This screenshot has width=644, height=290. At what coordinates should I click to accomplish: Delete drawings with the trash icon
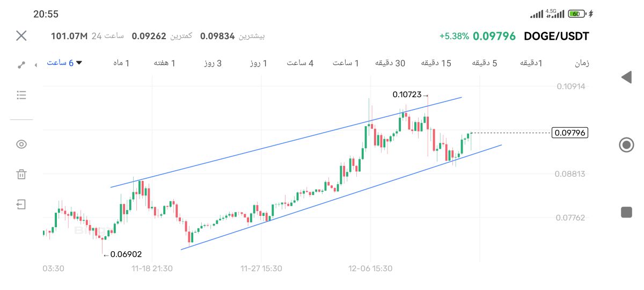[x=21, y=174]
